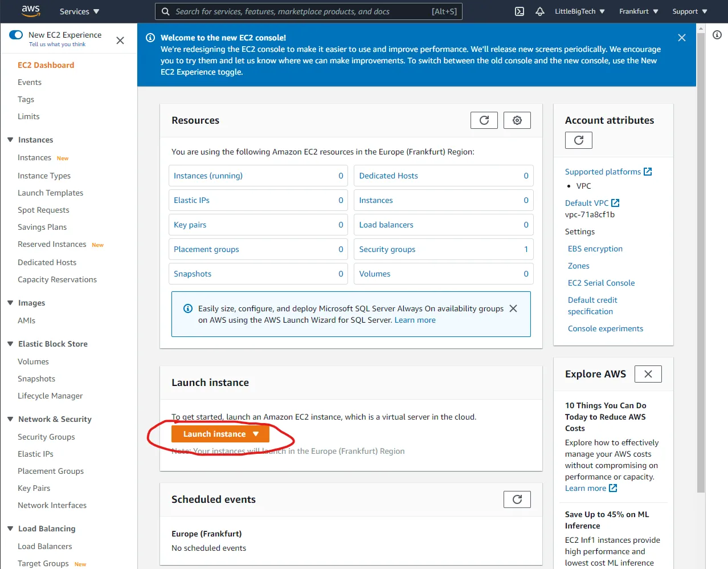This screenshot has width=728, height=569.
Task: Open the notifications bell icon
Action: click(540, 11)
